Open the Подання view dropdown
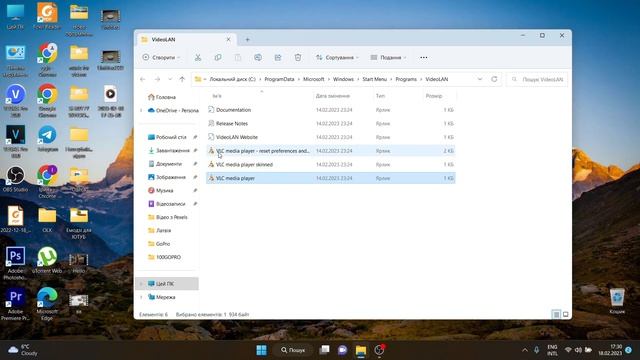The height and width of the screenshot is (360, 640). pos(389,58)
